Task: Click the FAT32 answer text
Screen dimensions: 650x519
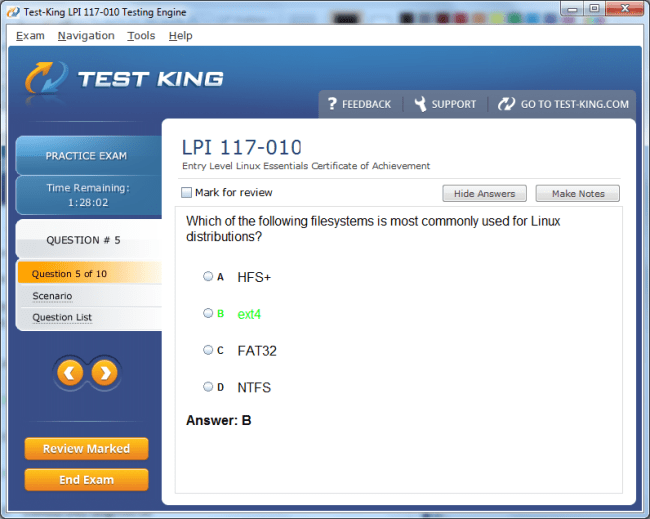Action: pyautogui.click(x=257, y=351)
